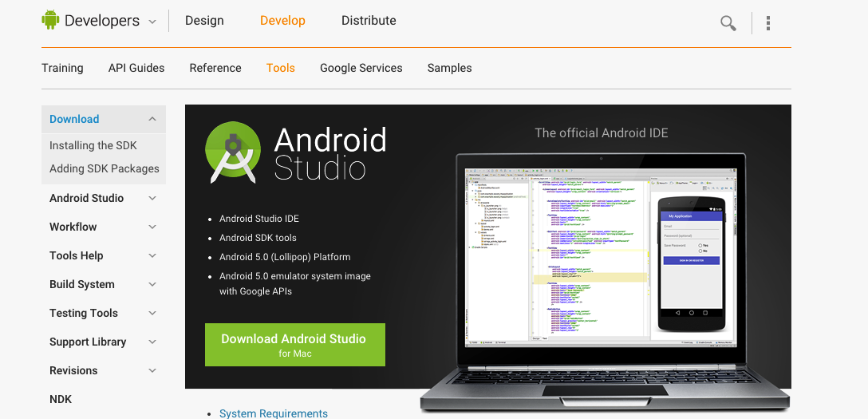The image size is (868, 419).
Task: Expand the Build System chevron
Action: [152, 284]
